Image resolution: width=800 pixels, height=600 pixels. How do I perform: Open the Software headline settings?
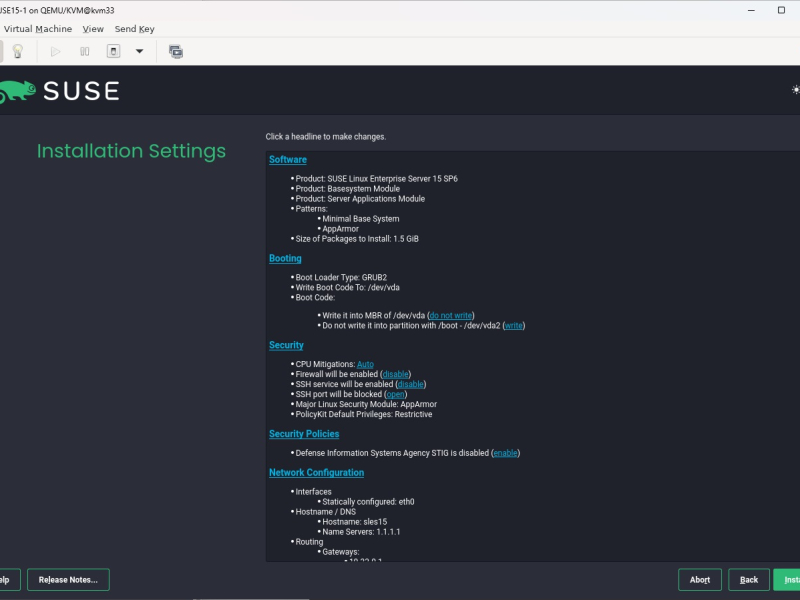288,160
